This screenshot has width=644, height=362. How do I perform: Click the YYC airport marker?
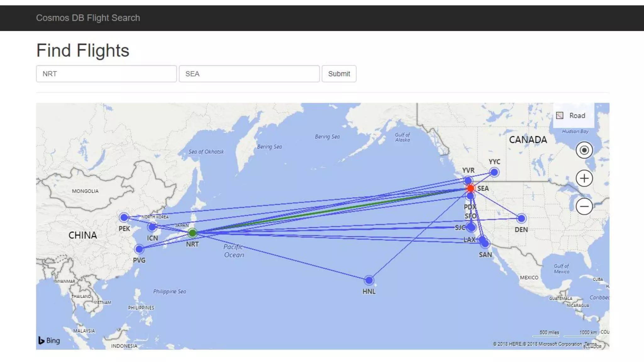point(494,172)
